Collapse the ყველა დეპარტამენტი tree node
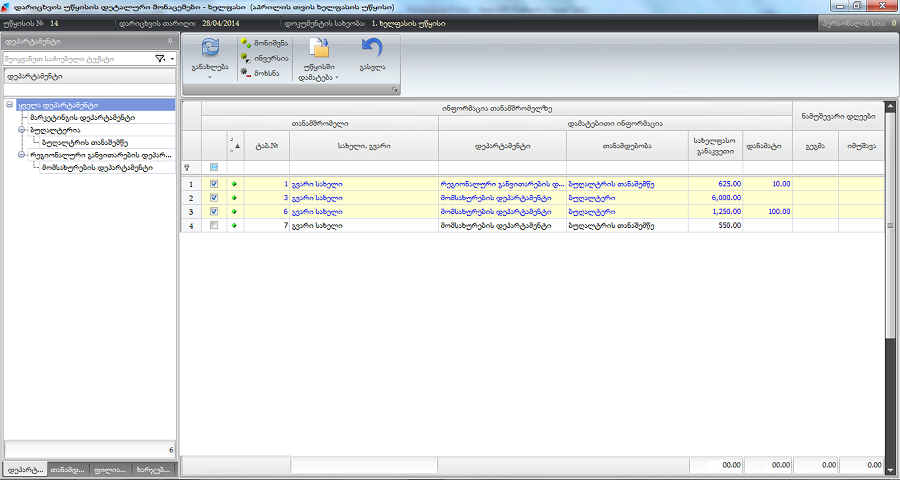The width and height of the screenshot is (900, 480). [x=9, y=105]
